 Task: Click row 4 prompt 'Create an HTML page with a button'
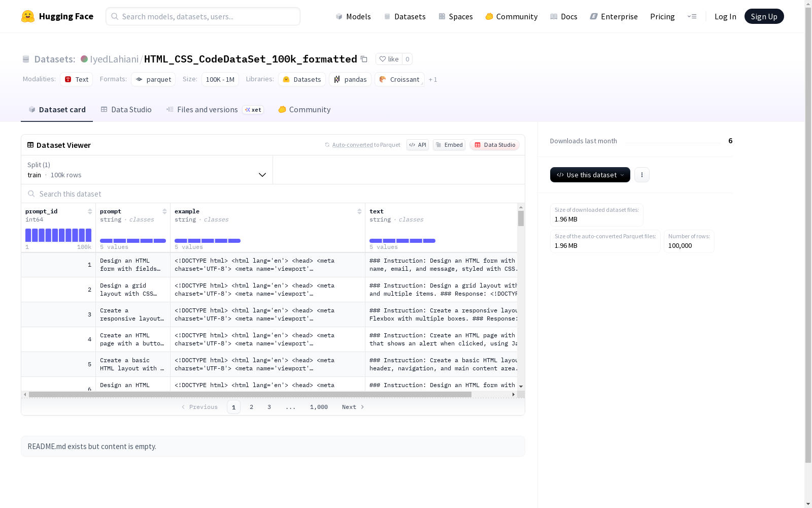pos(133,339)
